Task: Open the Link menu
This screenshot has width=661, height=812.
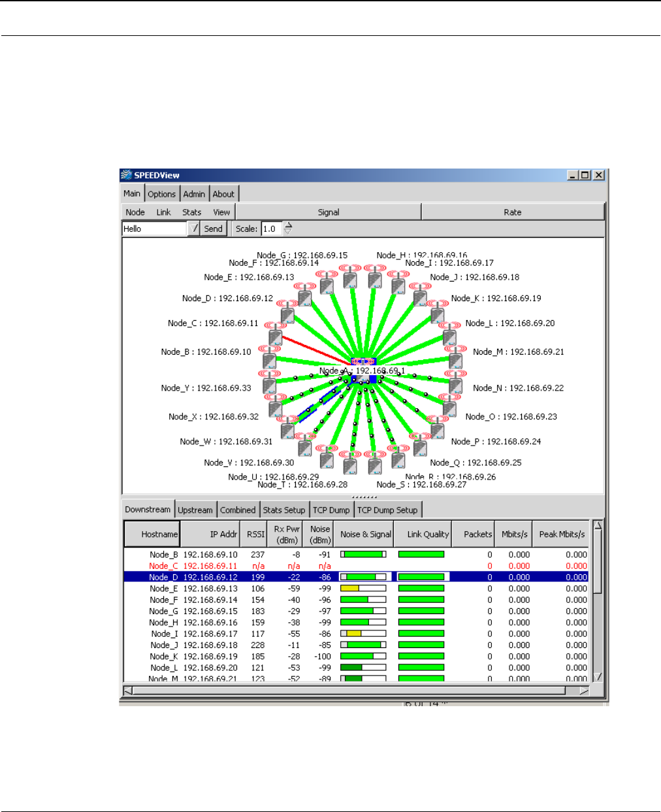Action: [x=163, y=212]
